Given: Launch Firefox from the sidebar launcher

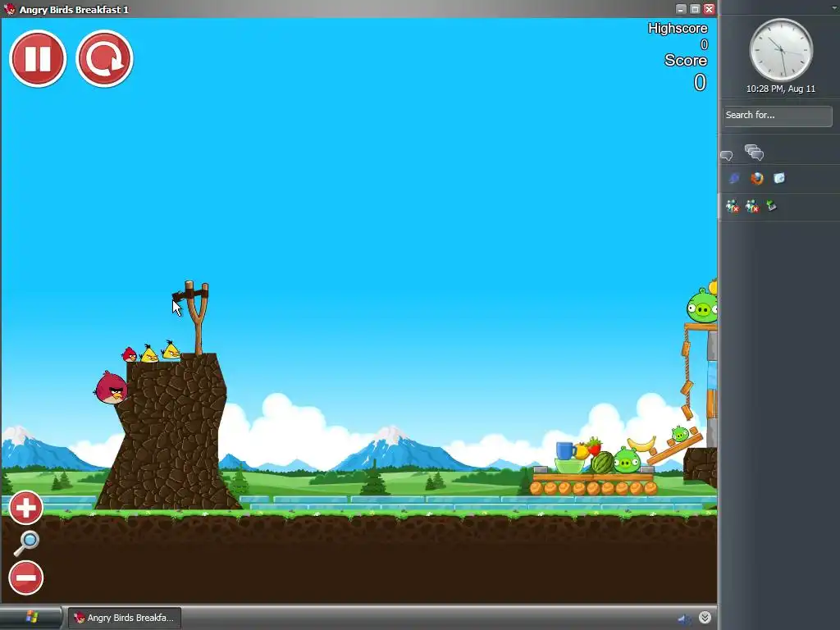Looking at the screenshot, I should click(756, 178).
